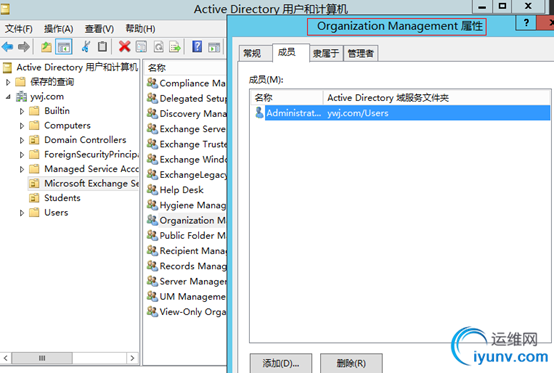This screenshot has width=554, height=373.
Task: Click the action pane toolbar icon after Help
Action: click(x=214, y=47)
